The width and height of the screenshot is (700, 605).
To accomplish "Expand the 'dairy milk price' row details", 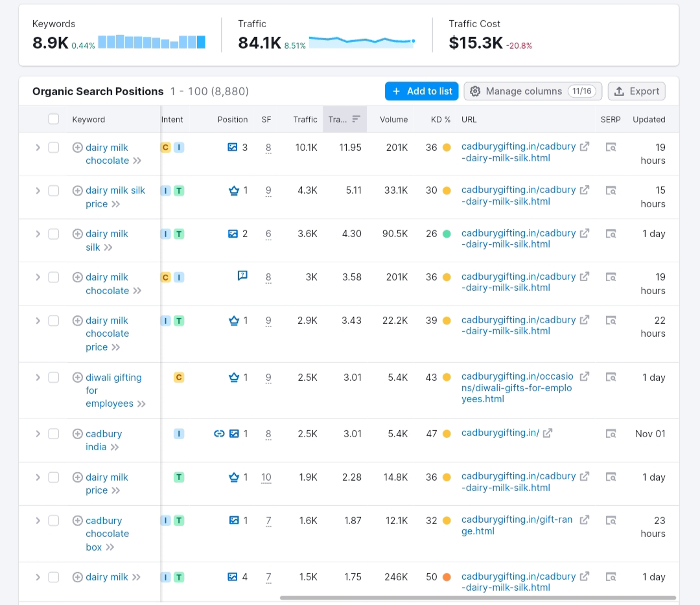I will tap(38, 477).
